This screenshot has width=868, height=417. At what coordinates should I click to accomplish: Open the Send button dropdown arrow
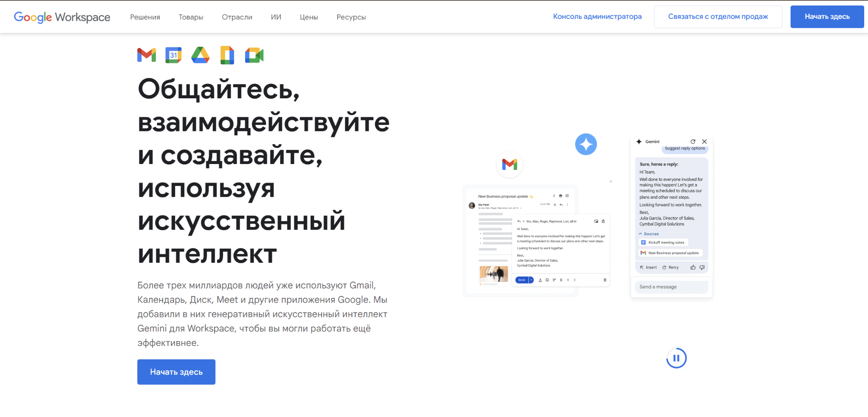click(x=531, y=280)
